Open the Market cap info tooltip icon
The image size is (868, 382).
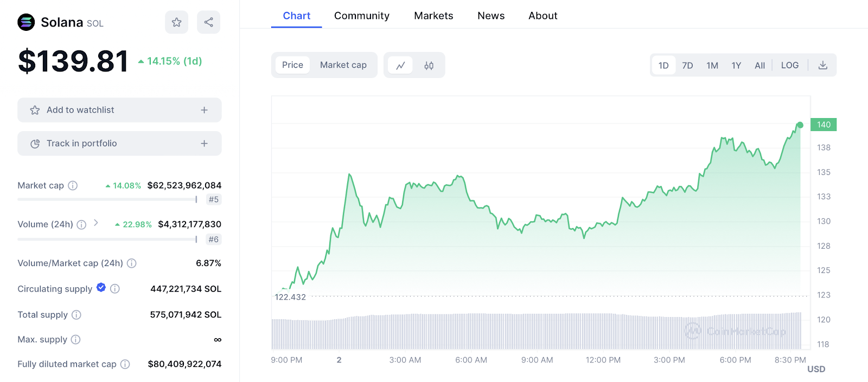[x=73, y=185]
